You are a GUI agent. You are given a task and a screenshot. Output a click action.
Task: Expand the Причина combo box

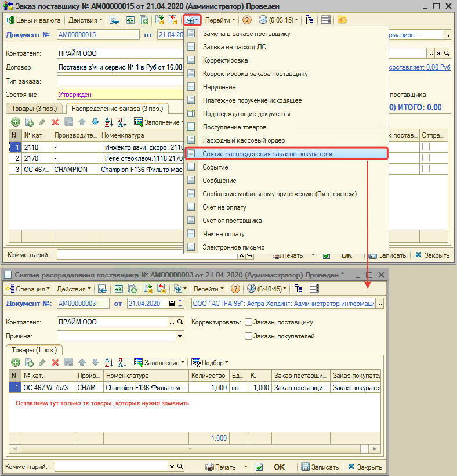pyautogui.click(x=180, y=336)
